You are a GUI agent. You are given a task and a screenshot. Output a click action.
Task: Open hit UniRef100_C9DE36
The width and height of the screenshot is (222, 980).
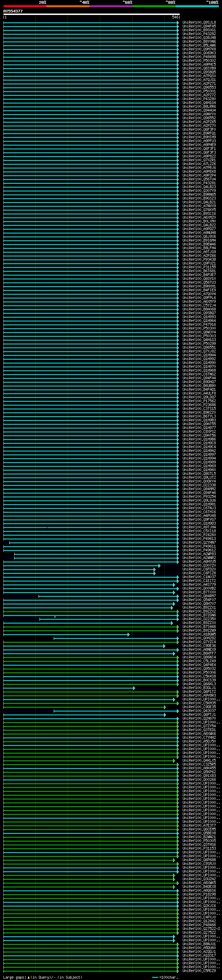(199, 646)
